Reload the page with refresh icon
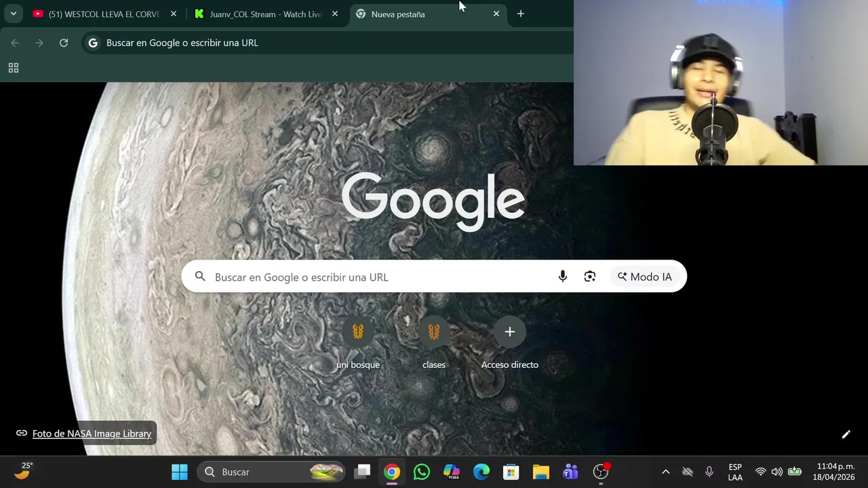 click(64, 43)
